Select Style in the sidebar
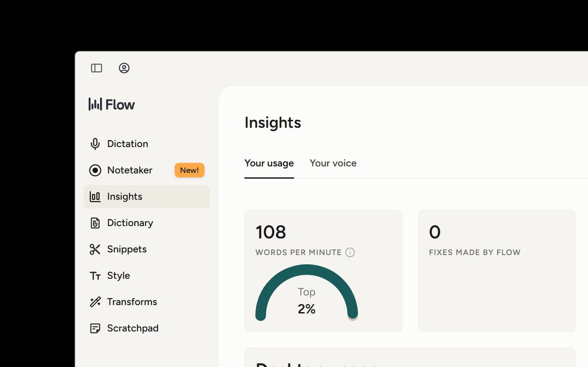Screen dimensions: 588x367 (147, 276)
